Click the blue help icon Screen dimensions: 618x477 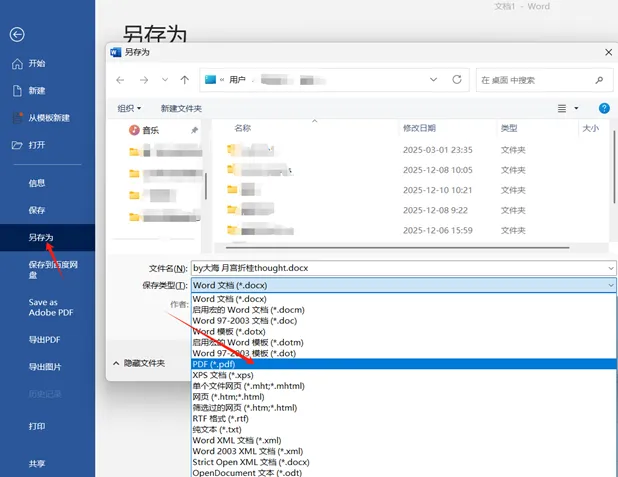[x=604, y=108]
